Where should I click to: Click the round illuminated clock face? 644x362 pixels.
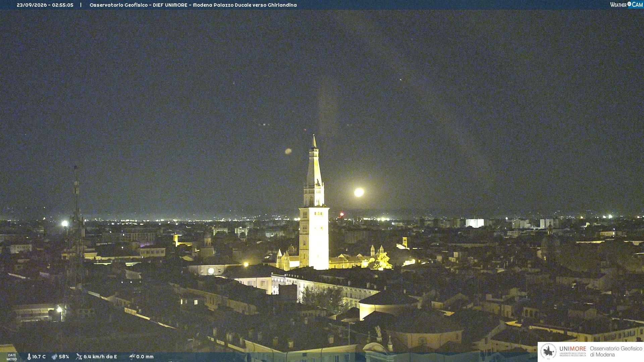point(211,271)
